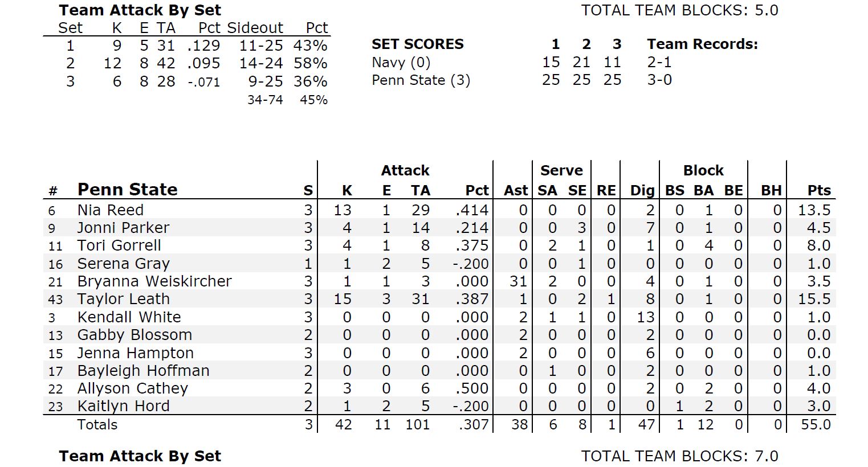Click the Team Records heading
This screenshot has height=467, width=868.
click(702, 44)
